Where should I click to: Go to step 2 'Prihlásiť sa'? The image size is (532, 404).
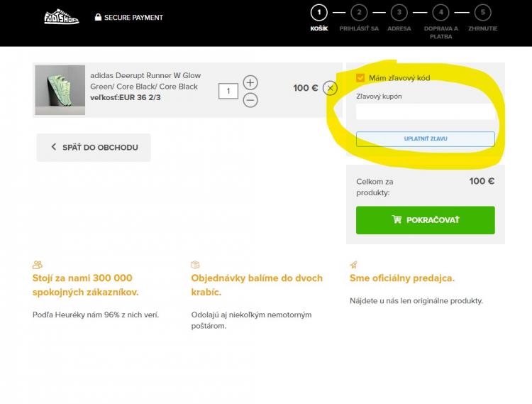click(x=359, y=18)
